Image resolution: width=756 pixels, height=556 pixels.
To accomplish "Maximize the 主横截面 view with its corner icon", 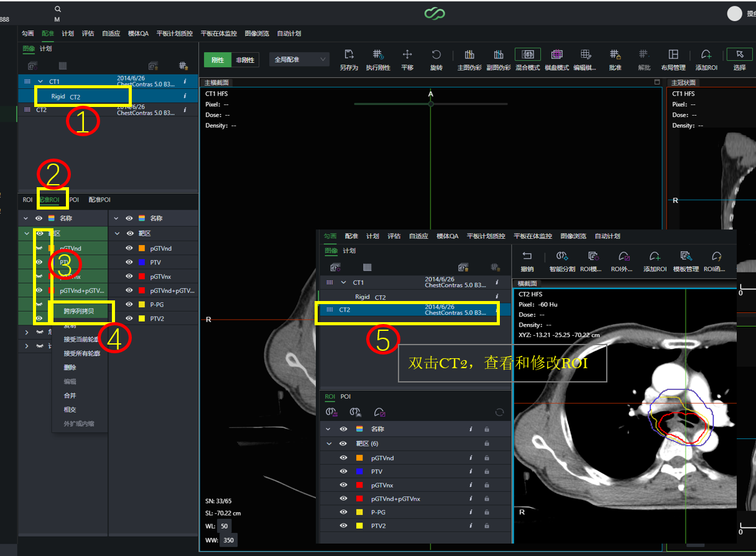I will [657, 82].
